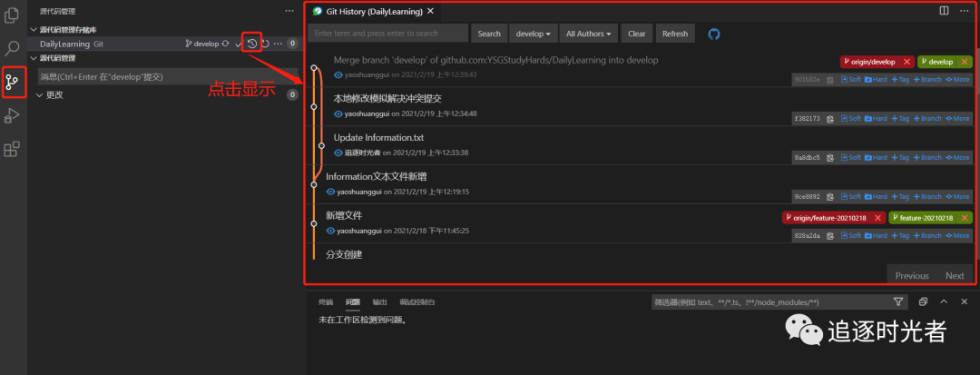Click the problems filter funnel icon
The image size is (980, 375).
click(898, 301)
